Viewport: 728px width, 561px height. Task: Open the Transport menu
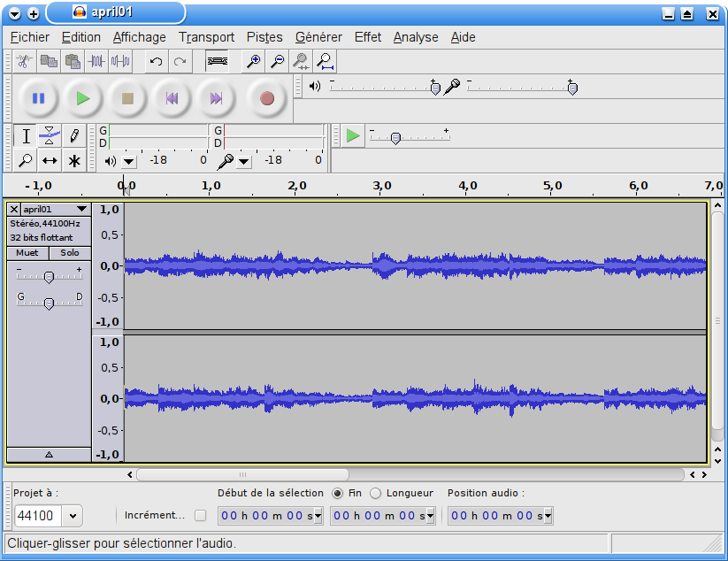tap(207, 37)
